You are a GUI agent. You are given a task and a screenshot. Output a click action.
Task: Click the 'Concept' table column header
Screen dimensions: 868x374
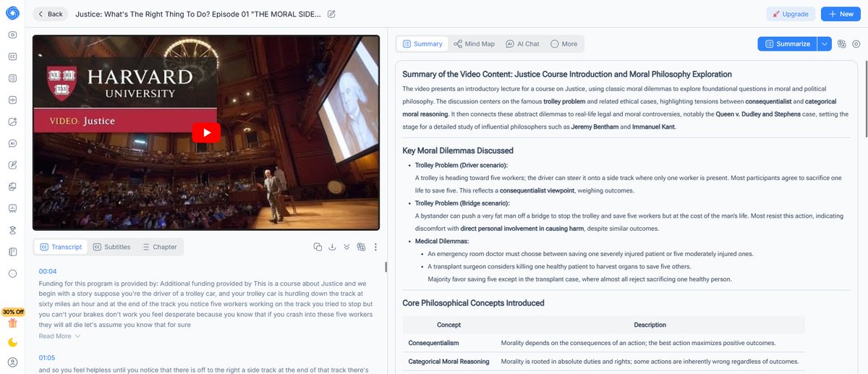point(448,325)
